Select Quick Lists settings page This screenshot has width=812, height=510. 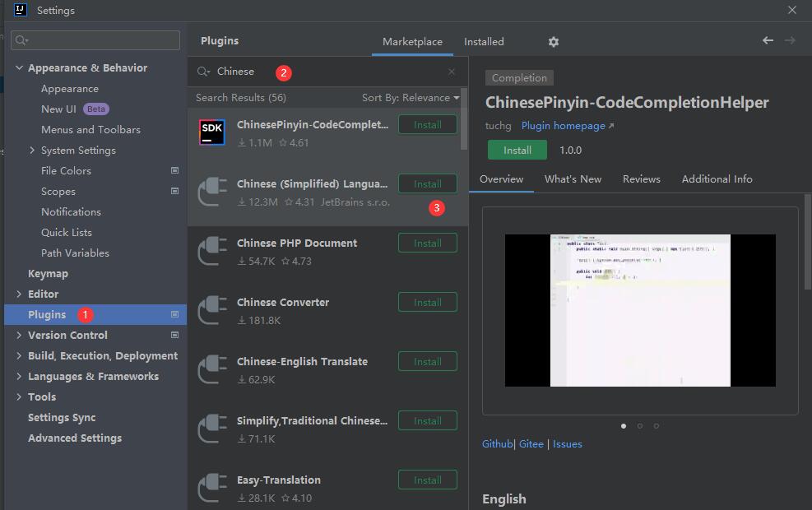pos(67,233)
